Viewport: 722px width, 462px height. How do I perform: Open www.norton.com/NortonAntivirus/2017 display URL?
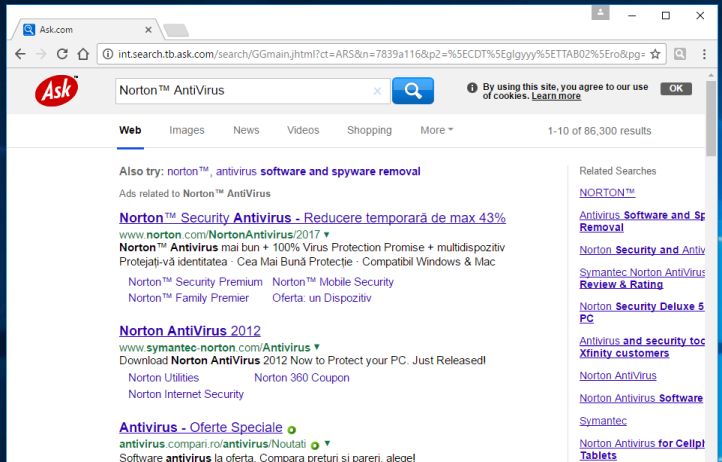click(220, 234)
